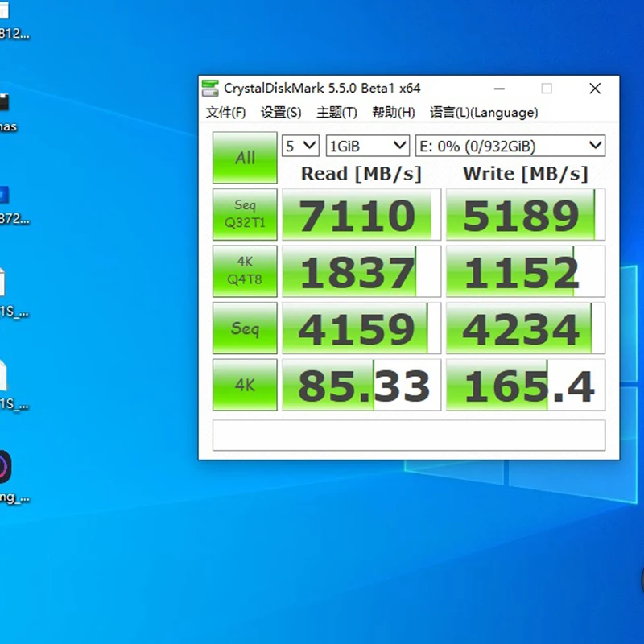Select the desktop icon labeled B72
The height and width of the screenshot is (644, 644).
(6, 197)
